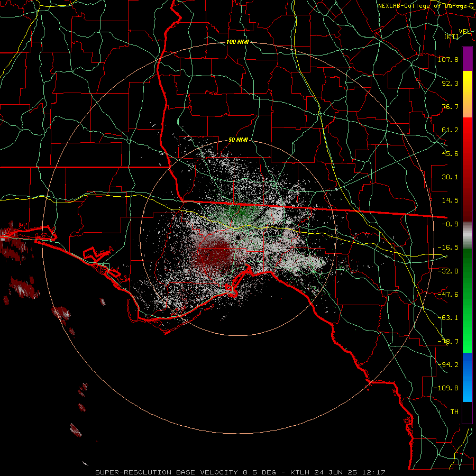Click the 50 NMI range ring label

point(238,140)
